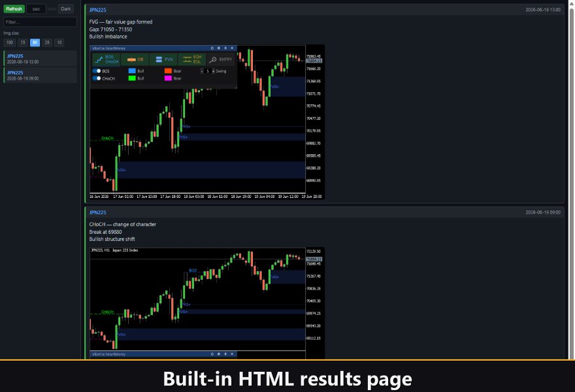Open the ENTRY magnifier tab

pos(221,59)
